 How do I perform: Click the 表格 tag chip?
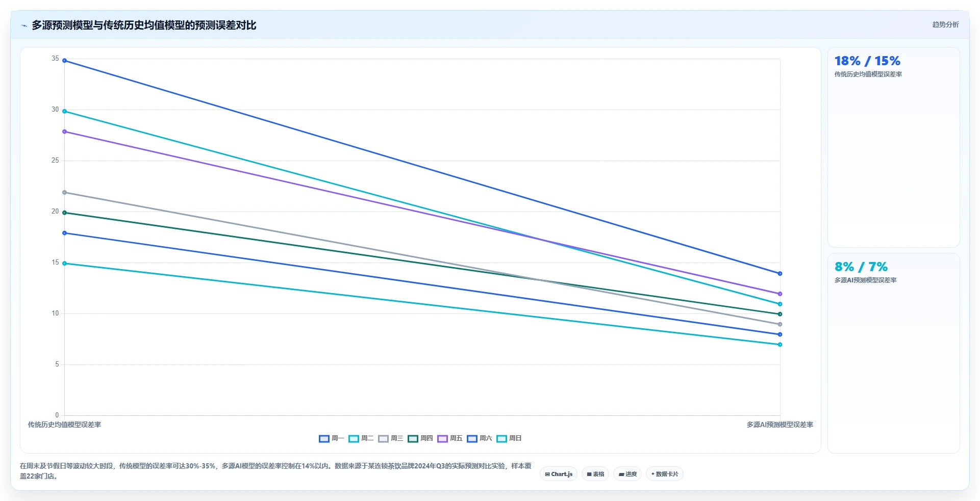(595, 474)
